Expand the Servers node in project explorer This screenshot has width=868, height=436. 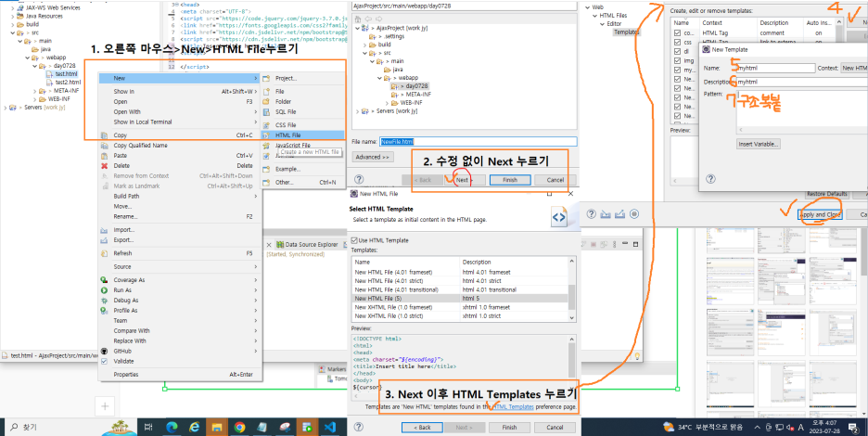click(6, 108)
